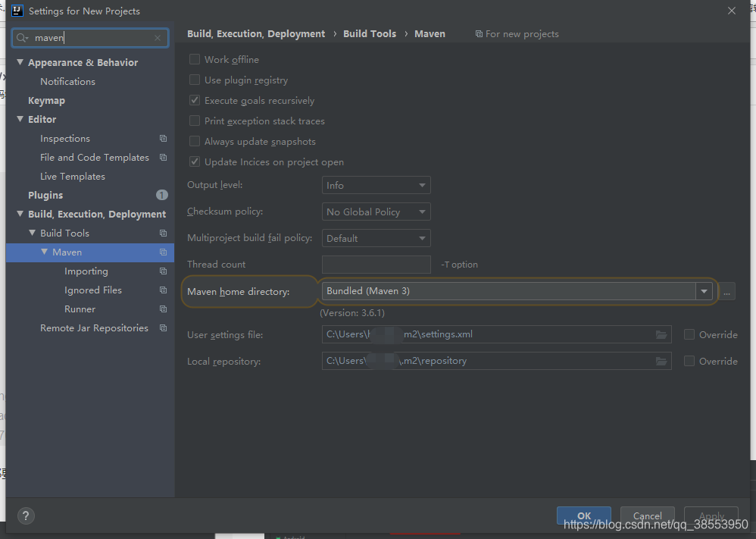
Task: Collapse Build, Execution, Deployment arrow
Action: [20, 214]
